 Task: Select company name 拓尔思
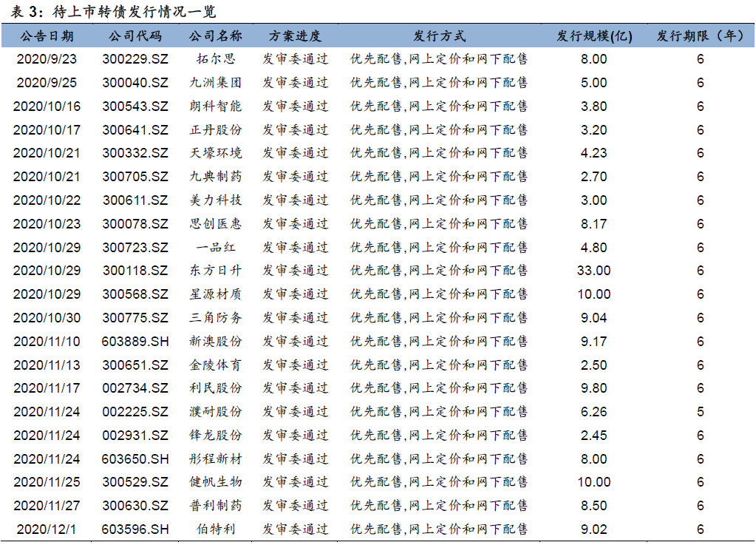tap(216, 59)
